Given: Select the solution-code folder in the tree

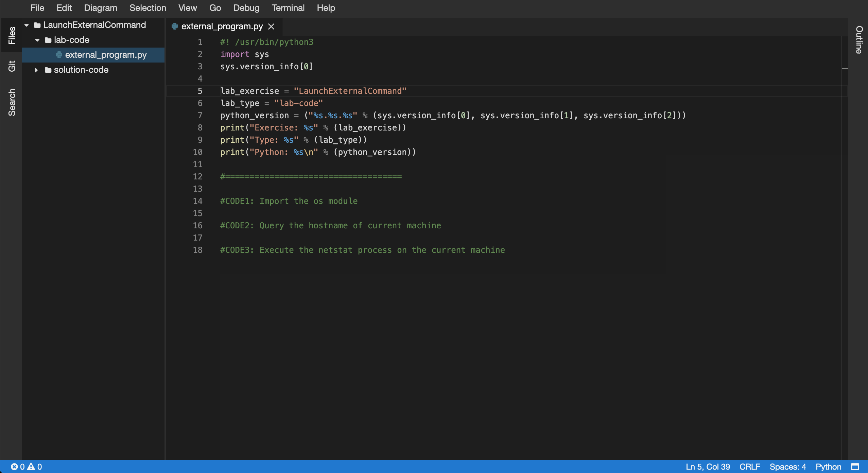Looking at the screenshot, I should point(81,70).
